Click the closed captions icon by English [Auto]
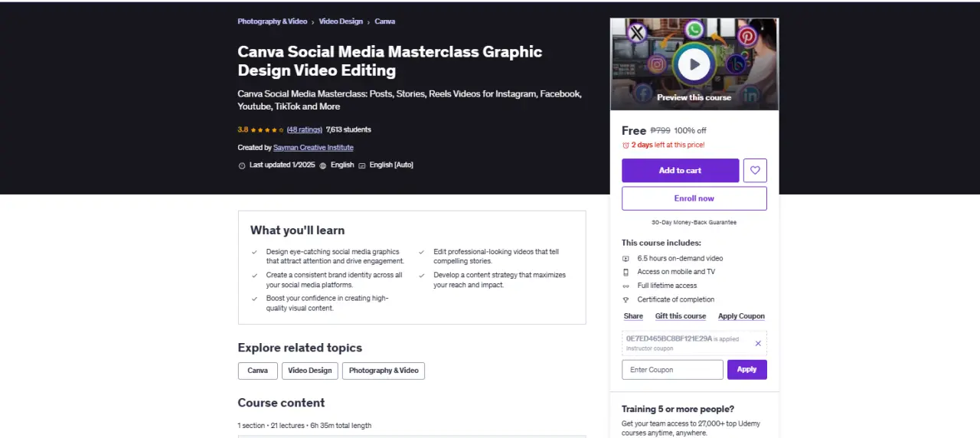980x438 pixels. [x=362, y=165]
